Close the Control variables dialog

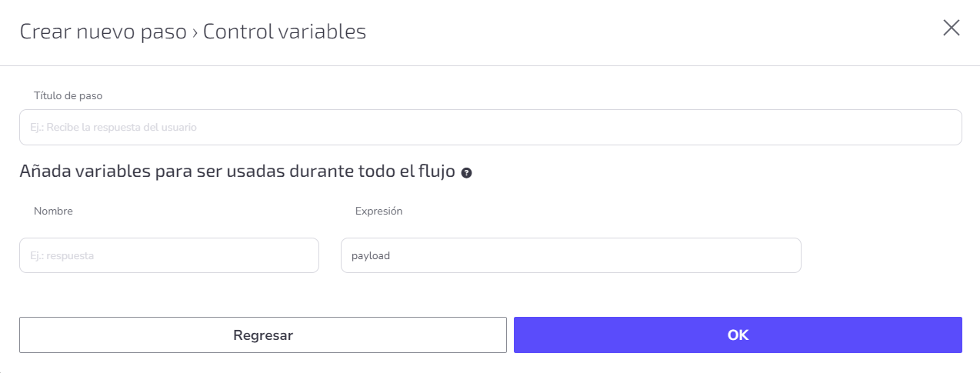[x=952, y=28]
